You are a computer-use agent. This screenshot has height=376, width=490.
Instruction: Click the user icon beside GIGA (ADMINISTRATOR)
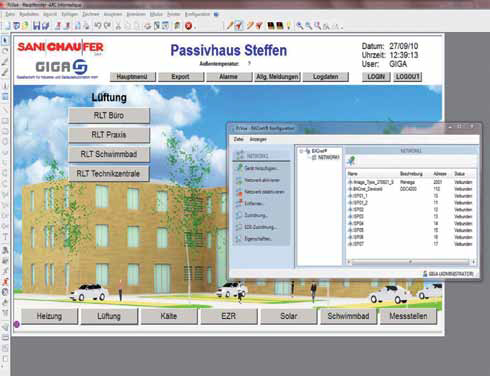tap(425, 274)
